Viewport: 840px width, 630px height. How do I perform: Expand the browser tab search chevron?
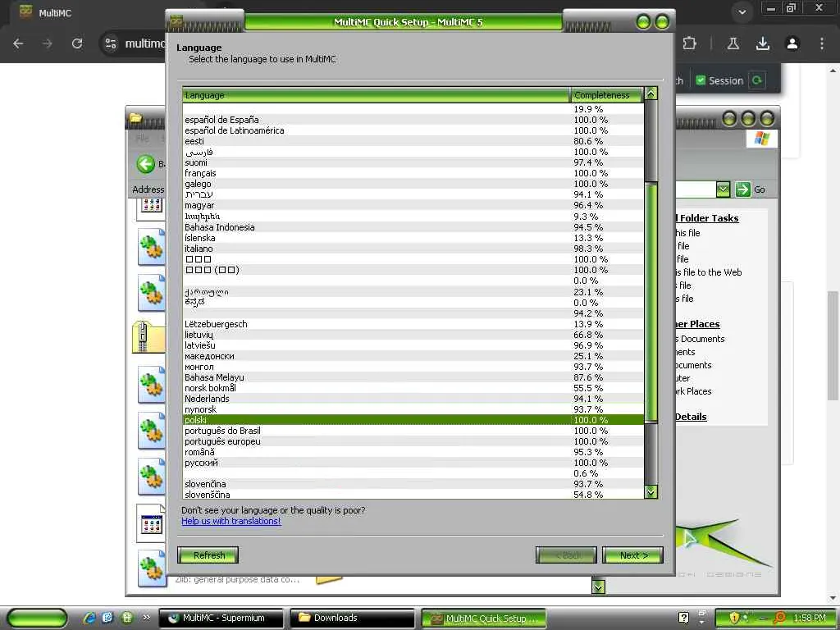click(x=742, y=12)
